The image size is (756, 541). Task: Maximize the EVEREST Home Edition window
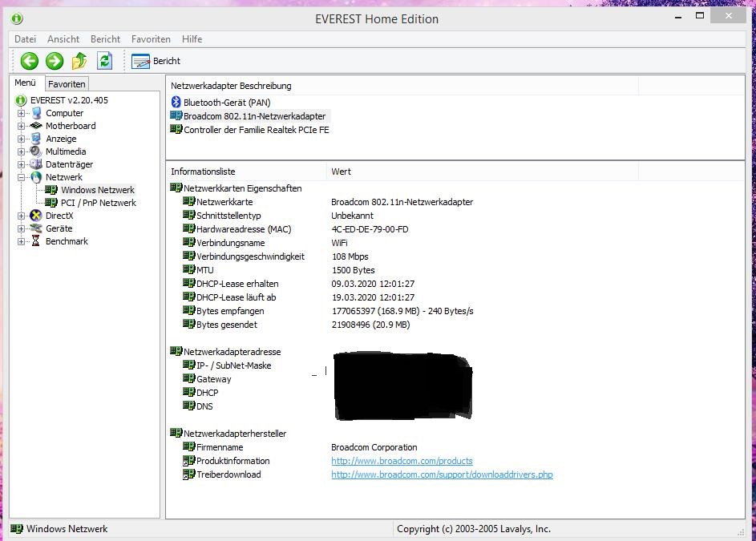coord(700,16)
